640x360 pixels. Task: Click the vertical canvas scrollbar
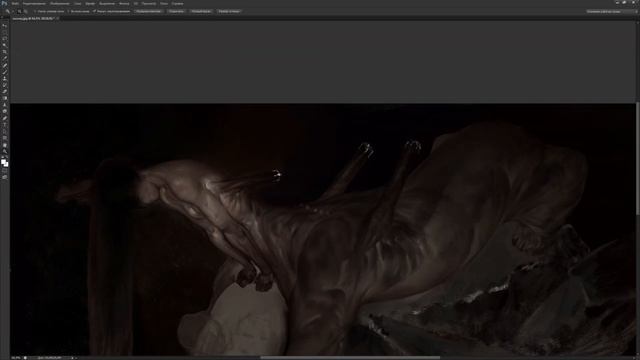pyautogui.click(x=638, y=158)
